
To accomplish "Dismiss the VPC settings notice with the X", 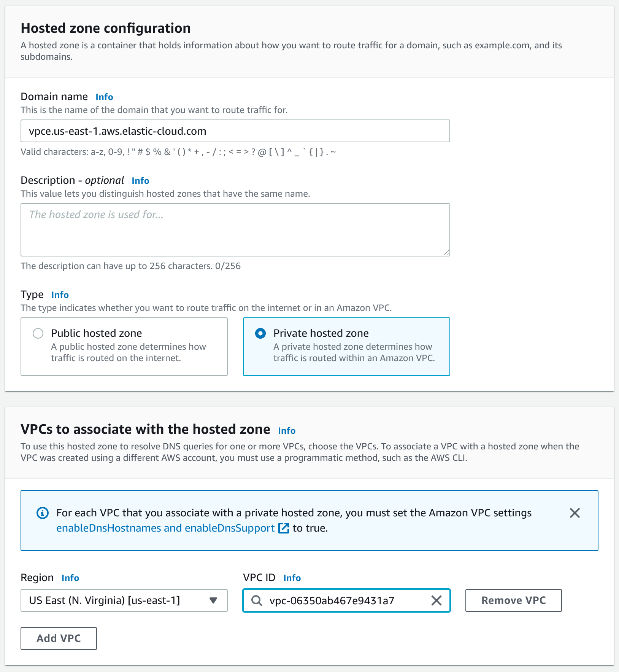I will (575, 513).
